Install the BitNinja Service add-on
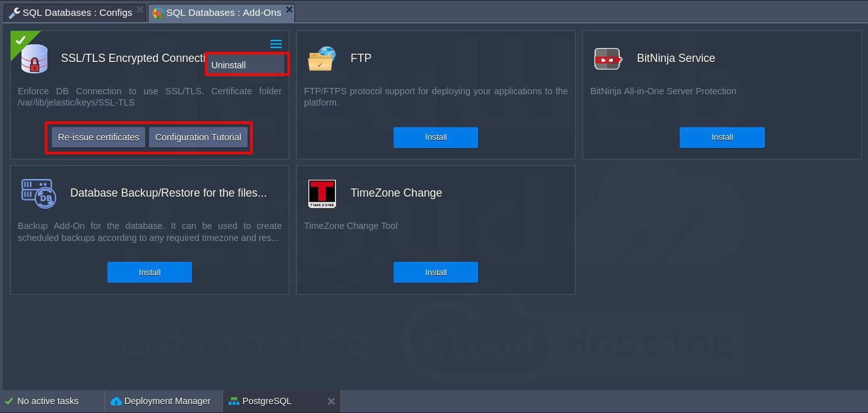 [x=721, y=137]
